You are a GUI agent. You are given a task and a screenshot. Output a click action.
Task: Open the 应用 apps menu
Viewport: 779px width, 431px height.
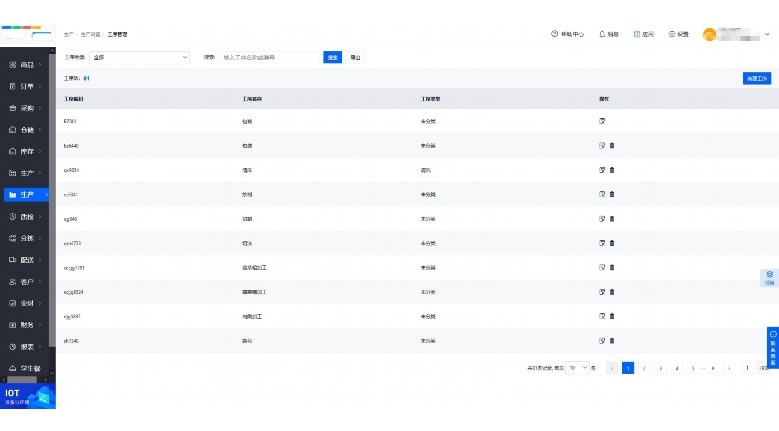click(x=643, y=34)
